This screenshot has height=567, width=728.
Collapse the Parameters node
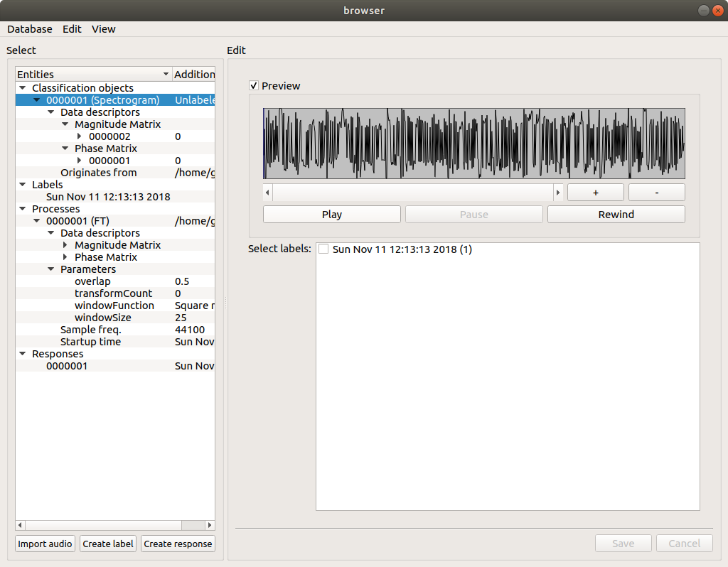50,269
